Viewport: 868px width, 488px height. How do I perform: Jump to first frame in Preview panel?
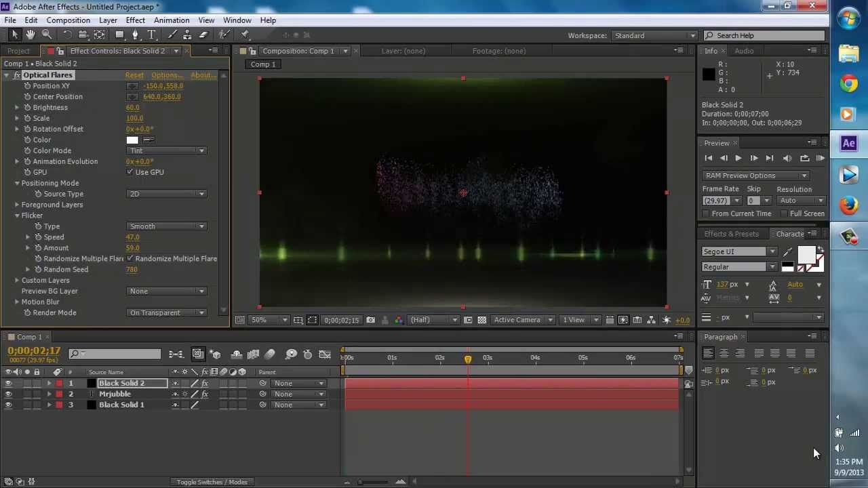click(x=708, y=158)
